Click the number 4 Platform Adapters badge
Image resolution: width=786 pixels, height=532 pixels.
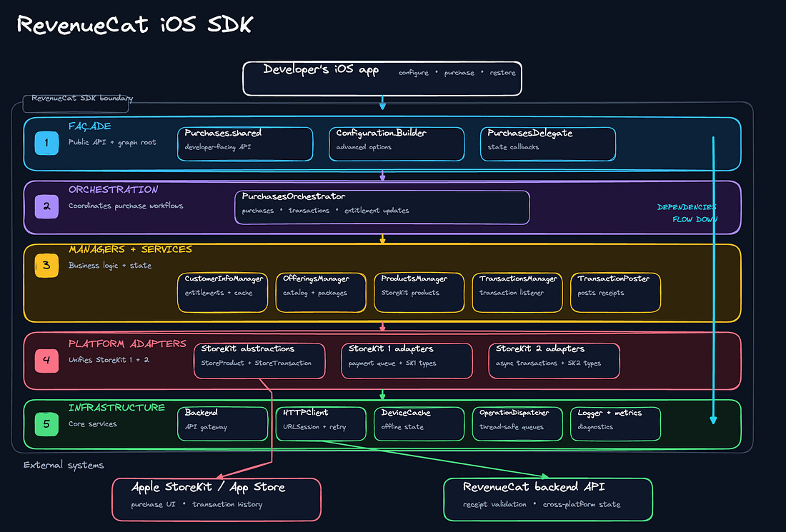tap(46, 360)
